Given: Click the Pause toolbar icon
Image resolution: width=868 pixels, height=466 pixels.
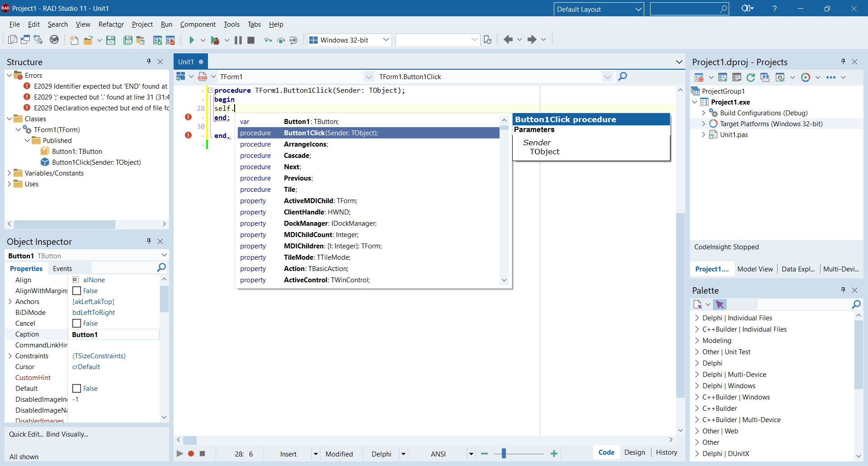Looking at the screenshot, I should coord(238,40).
